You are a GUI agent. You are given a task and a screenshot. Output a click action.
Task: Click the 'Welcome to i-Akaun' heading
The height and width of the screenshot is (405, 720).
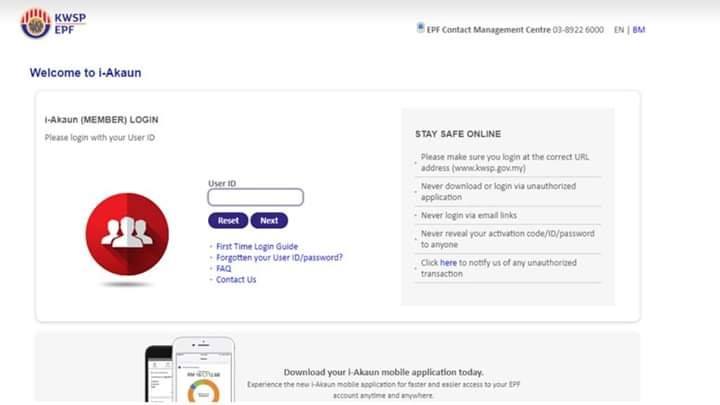coord(85,73)
